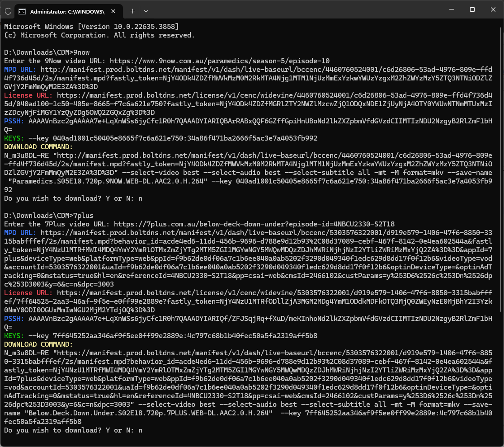Click the second DOWNLOAD COMMAND heading
This screenshot has width=504, height=447.
(x=38, y=344)
